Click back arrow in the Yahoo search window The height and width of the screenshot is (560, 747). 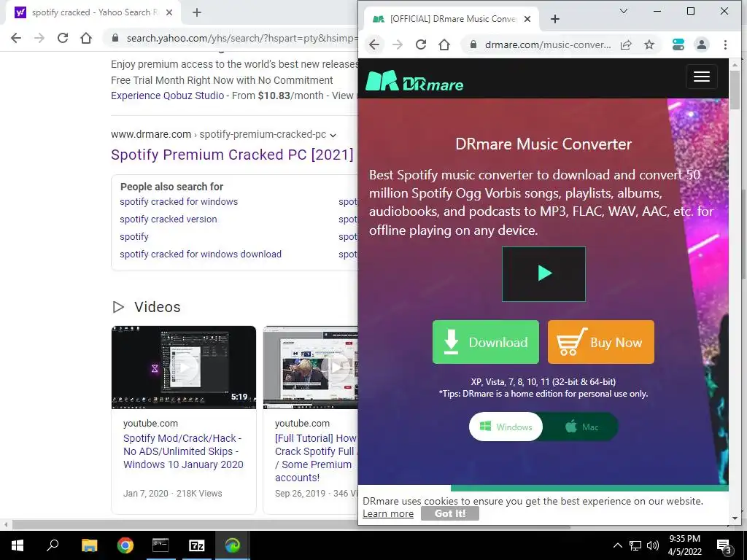tap(16, 38)
